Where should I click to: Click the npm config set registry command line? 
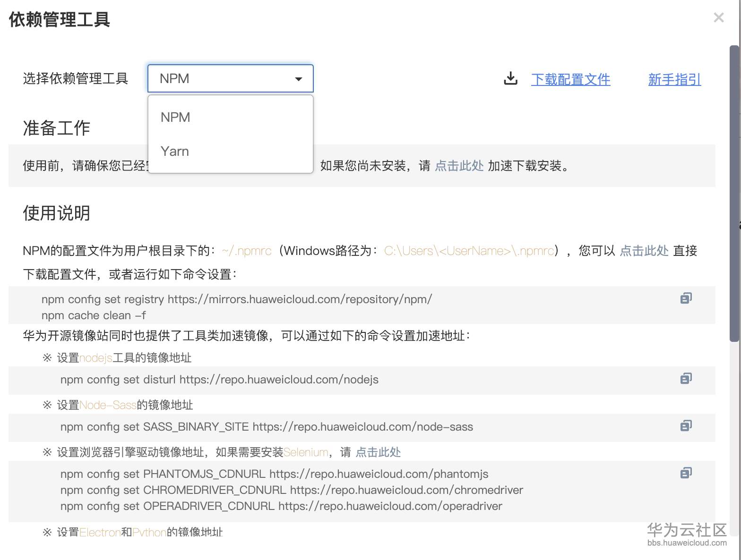coord(237,299)
